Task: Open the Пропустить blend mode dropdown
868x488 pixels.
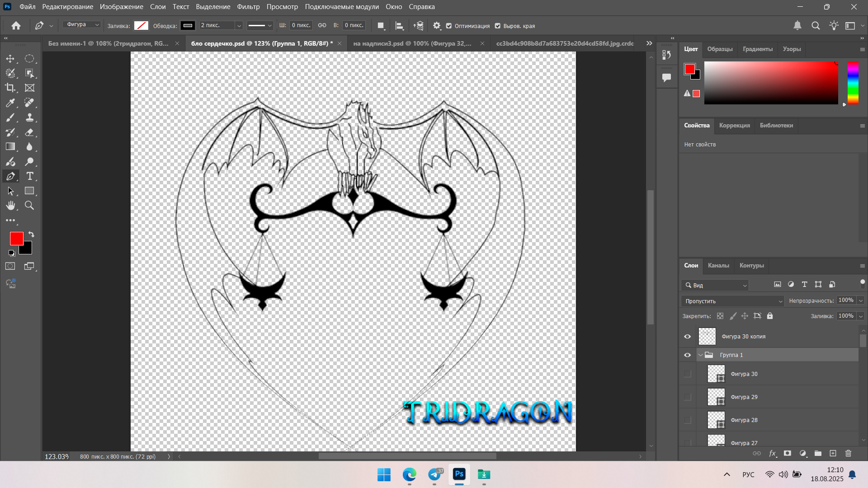Action: coord(732,301)
